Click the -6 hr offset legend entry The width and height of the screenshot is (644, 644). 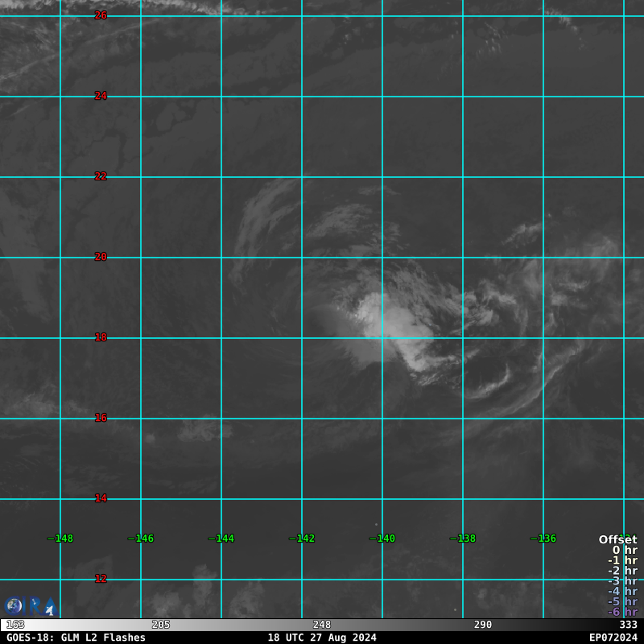click(622, 612)
